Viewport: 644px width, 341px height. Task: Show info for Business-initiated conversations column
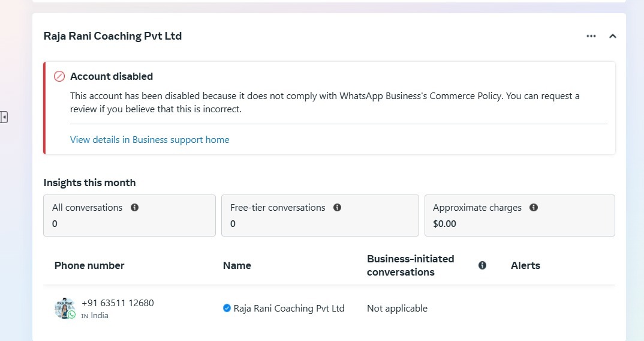pos(482,265)
